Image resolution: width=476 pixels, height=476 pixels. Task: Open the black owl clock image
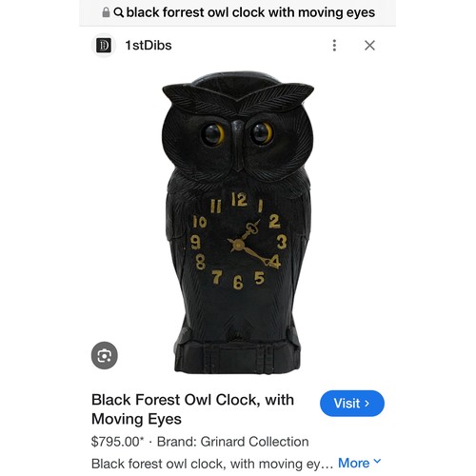238,222
